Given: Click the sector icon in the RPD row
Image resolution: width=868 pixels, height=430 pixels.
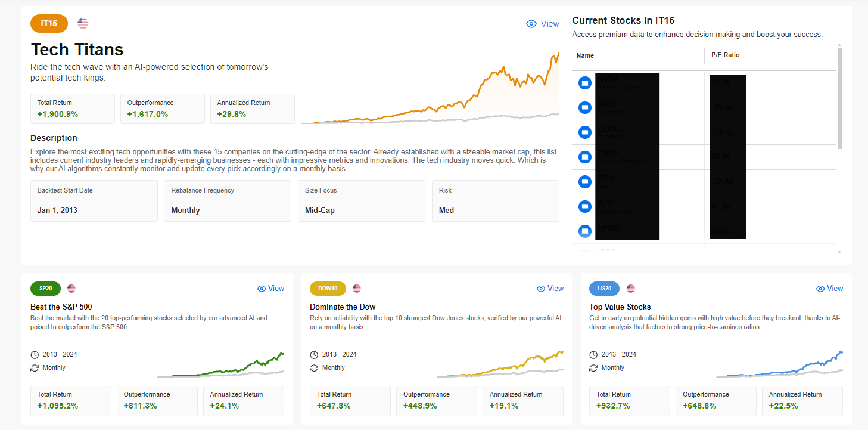Looking at the screenshot, I should 585,182.
